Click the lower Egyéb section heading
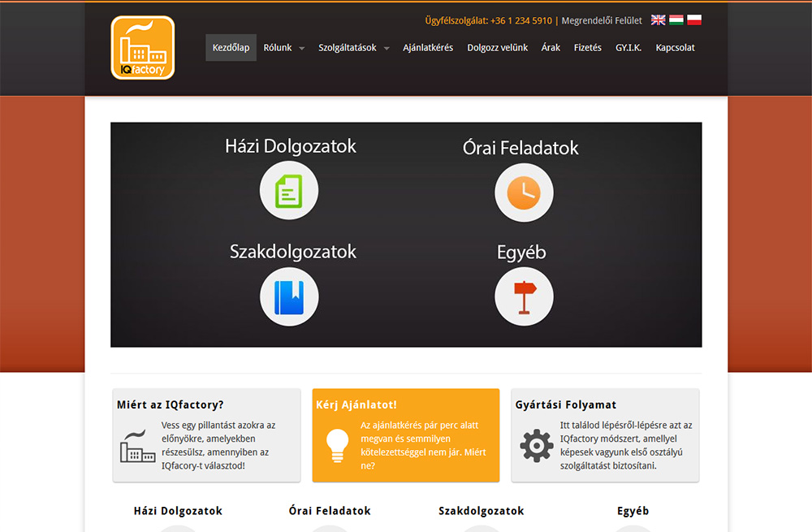812x532 pixels. (633, 511)
